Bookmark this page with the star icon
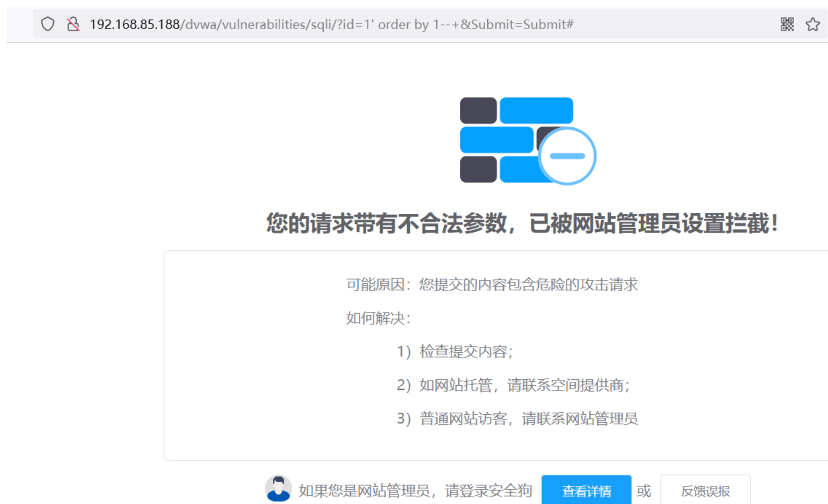This screenshot has width=828, height=504. (x=813, y=24)
